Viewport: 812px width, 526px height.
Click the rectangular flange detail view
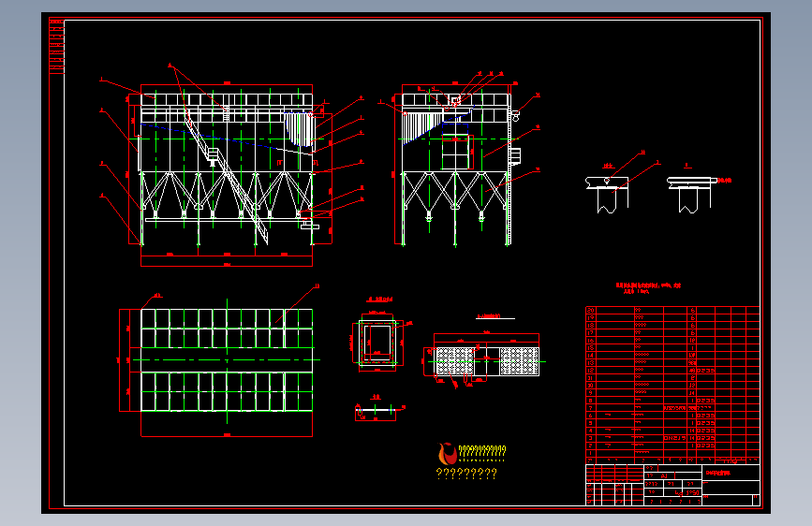pyautogui.click(x=377, y=343)
